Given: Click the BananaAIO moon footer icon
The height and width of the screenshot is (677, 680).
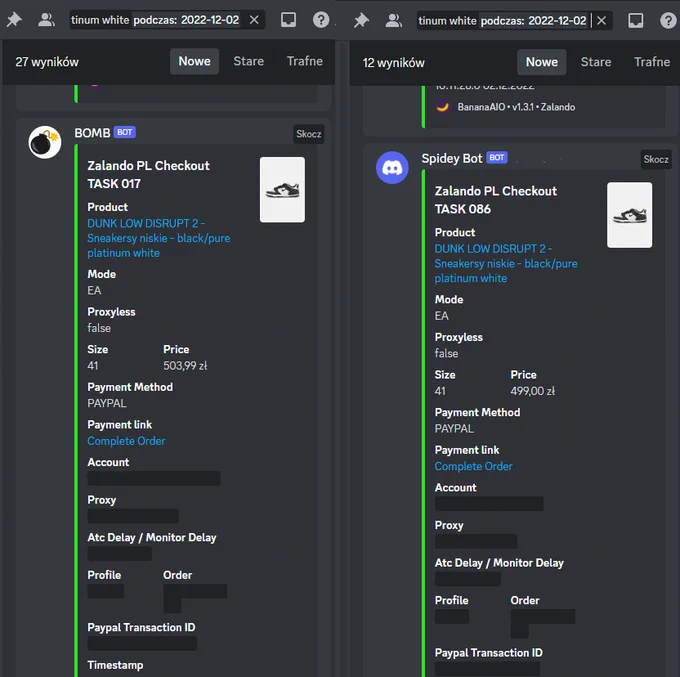Looking at the screenshot, I should point(442,107).
